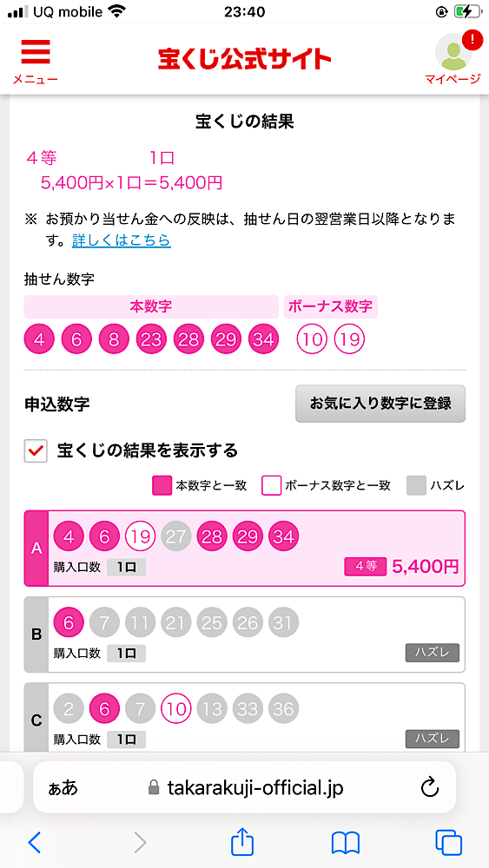Uncheck 宝くじの結果を表示する checkbox
Viewport: 489px width, 868px height.
click(36, 450)
